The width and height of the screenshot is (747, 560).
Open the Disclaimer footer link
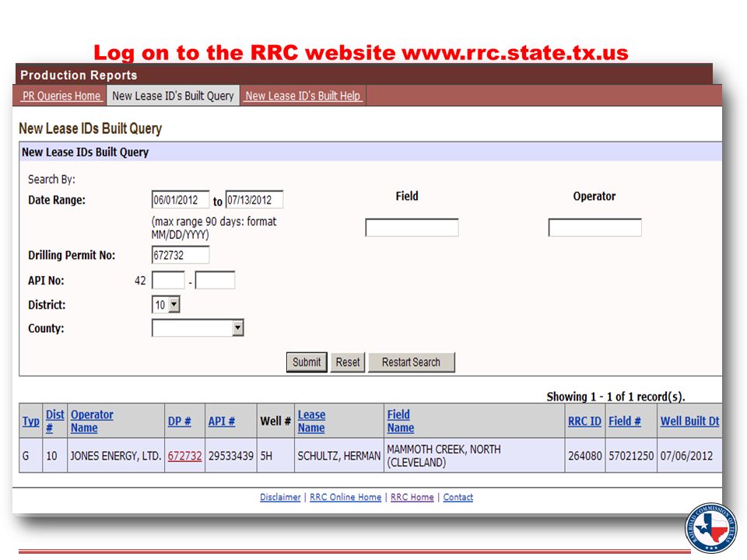point(280,497)
